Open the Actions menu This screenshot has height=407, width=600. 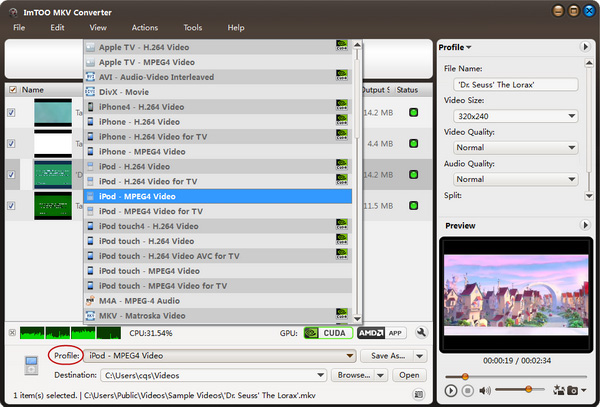tap(145, 28)
